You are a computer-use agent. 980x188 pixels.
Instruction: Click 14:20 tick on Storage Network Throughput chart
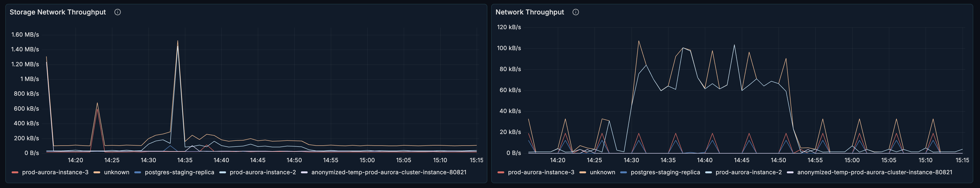75,160
